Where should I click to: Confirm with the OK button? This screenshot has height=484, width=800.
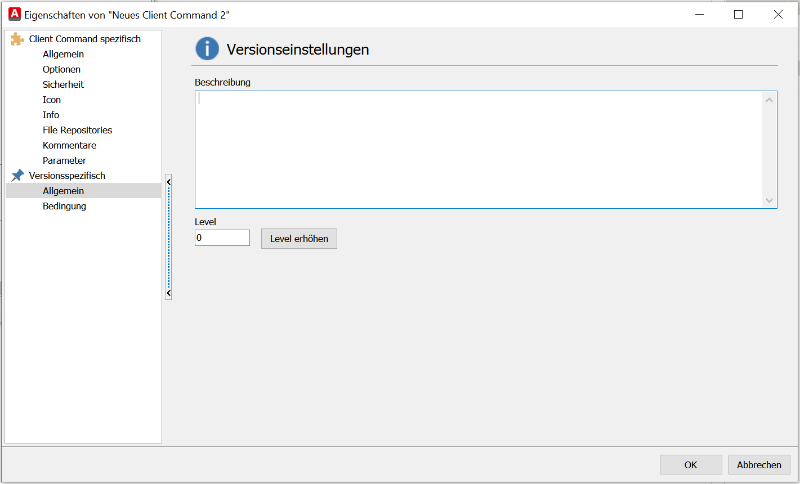point(691,465)
